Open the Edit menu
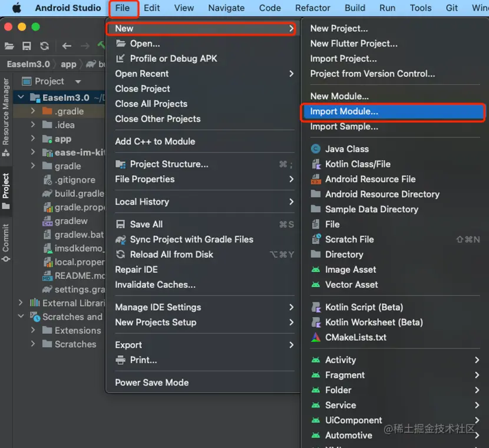Screen dimensions: 489x448 pyautogui.click(x=152, y=8)
